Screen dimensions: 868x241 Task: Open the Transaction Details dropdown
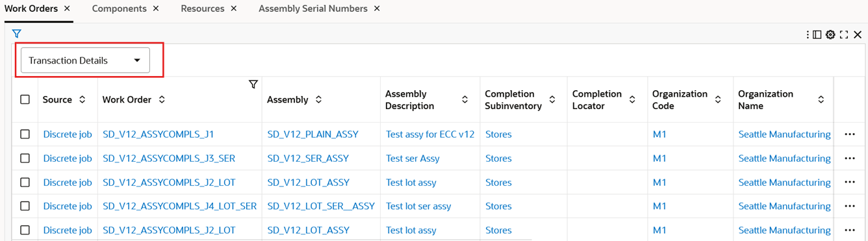point(85,60)
